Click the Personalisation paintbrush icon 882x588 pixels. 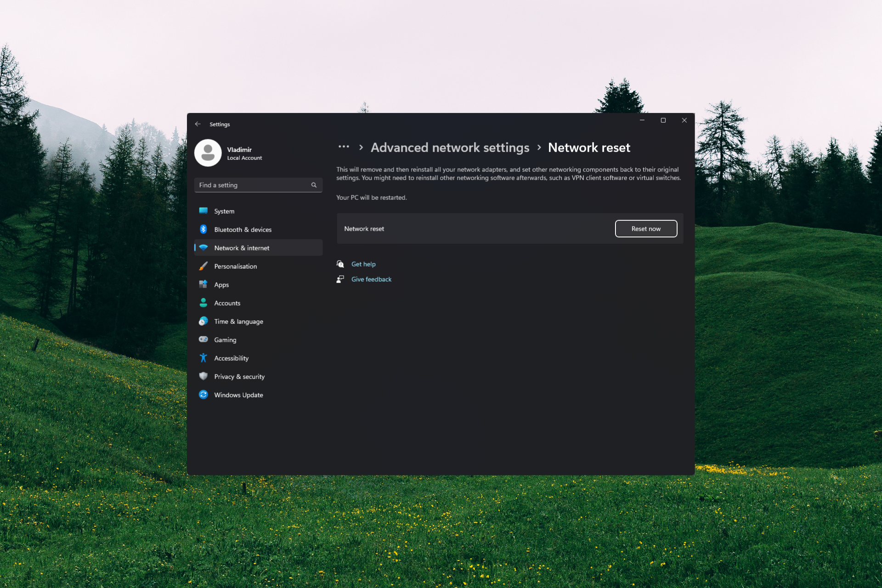[203, 266]
